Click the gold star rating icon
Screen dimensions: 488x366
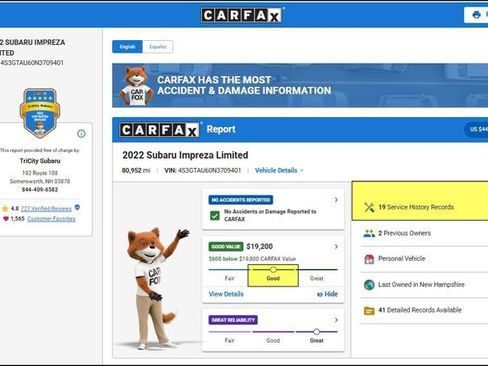pyautogui.click(x=5, y=209)
